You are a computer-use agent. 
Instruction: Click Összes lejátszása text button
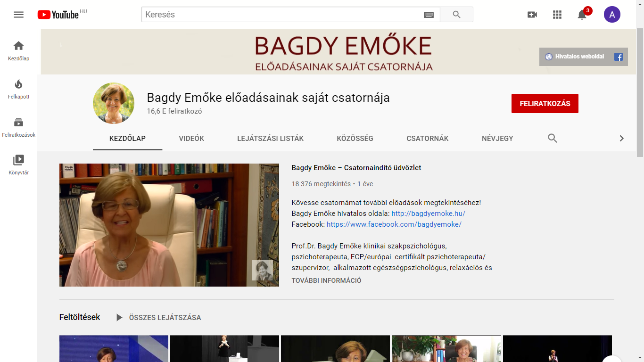(165, 318)
